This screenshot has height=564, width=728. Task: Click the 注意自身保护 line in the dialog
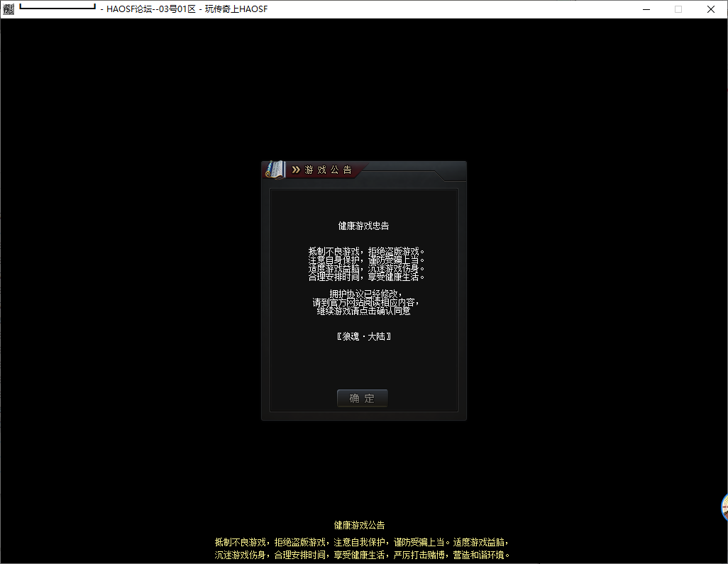366,260
